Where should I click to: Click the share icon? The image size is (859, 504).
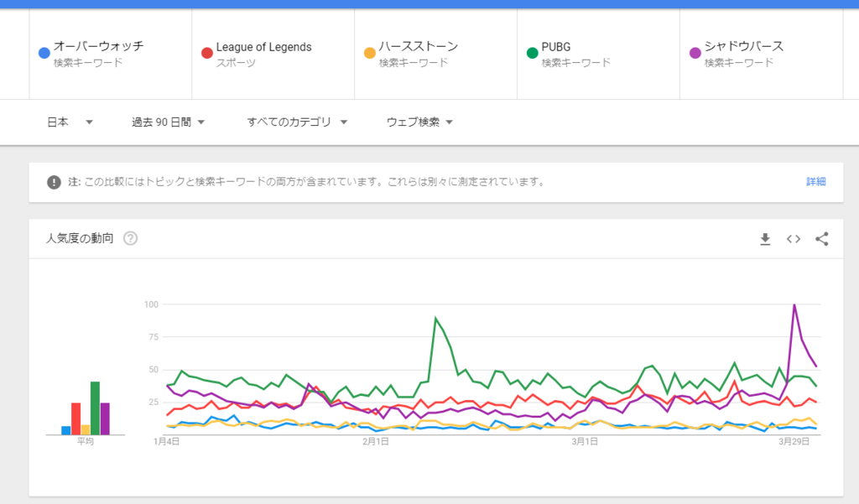pyautogui.click(x=822, y=239)
